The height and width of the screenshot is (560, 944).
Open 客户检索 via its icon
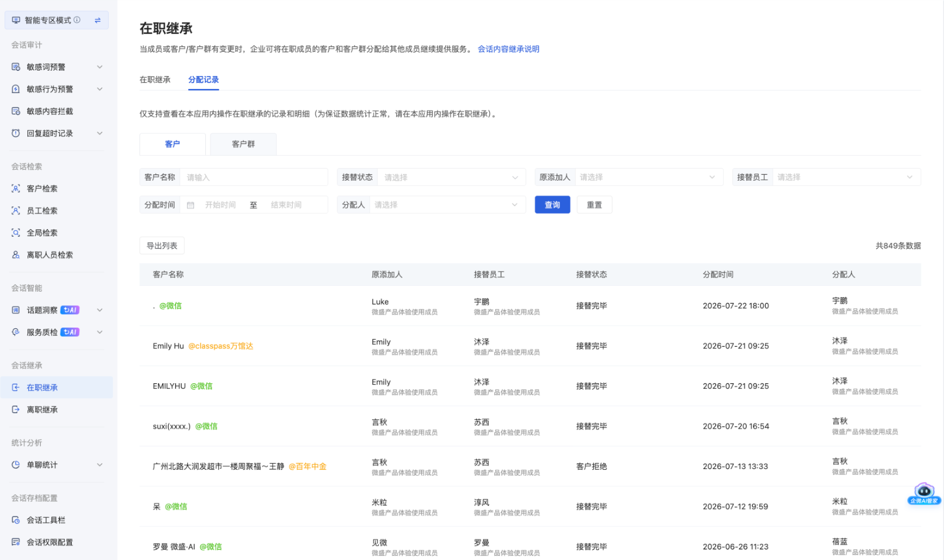(x=16, y=188)
